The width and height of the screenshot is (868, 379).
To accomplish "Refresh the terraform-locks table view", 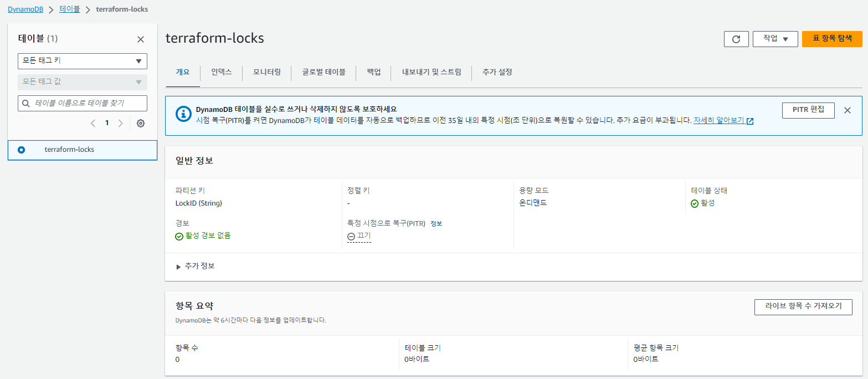I will click(x=736, y=39).
